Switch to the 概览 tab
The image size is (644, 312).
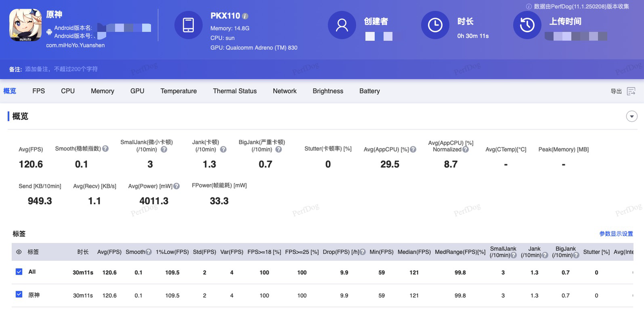(10, 91)
